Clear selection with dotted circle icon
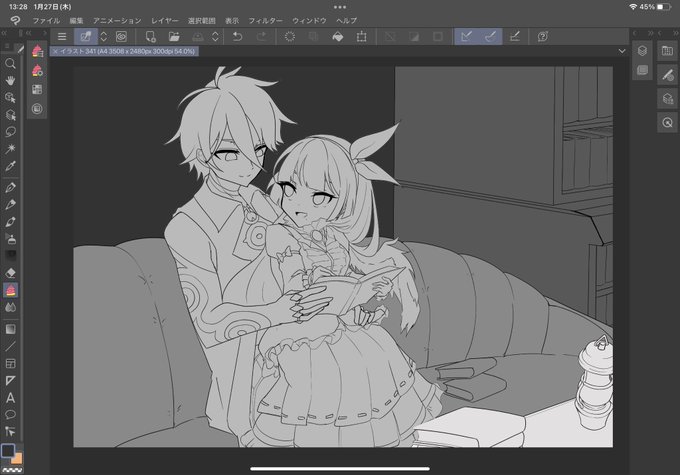Viewport: 680px width, 475px height. click(x=290, y=36)
